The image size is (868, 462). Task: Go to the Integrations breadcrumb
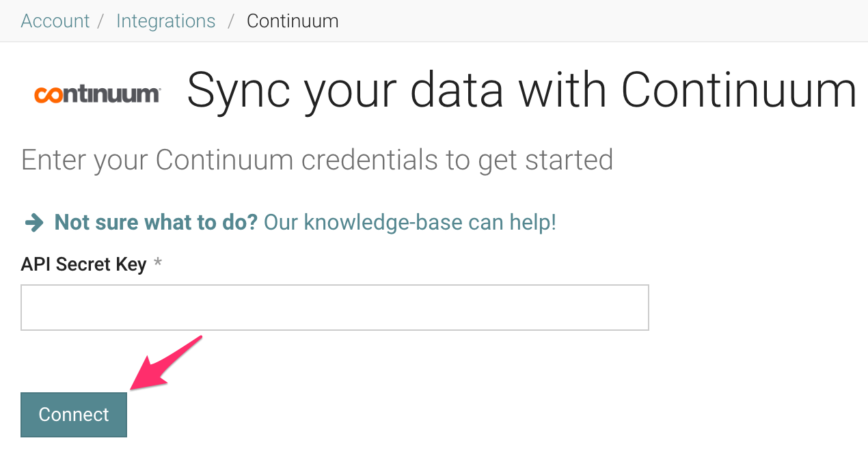click(165, 21)
